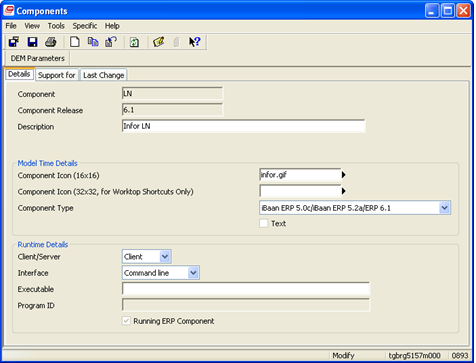Image resolution: width=476 pixels, height=363 pixels.
Task: Switch to the Last Change tab
Action: 104,75
